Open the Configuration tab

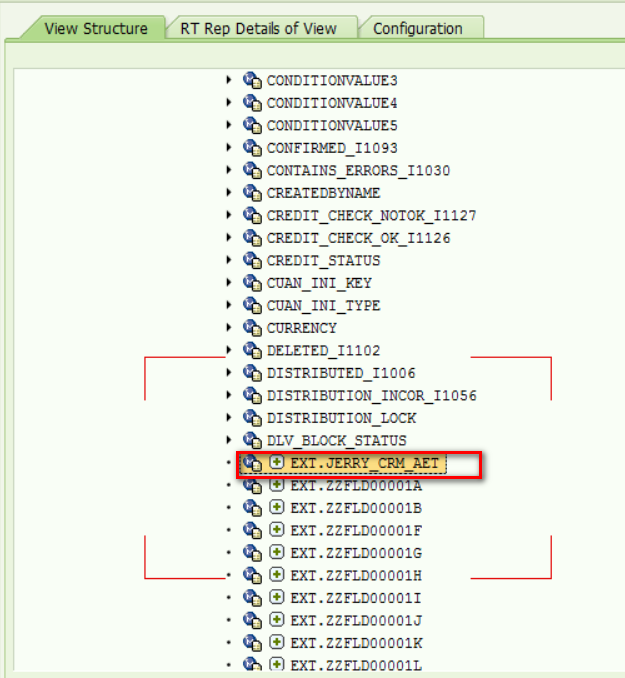pyautogui.click(x=418, y=29)
